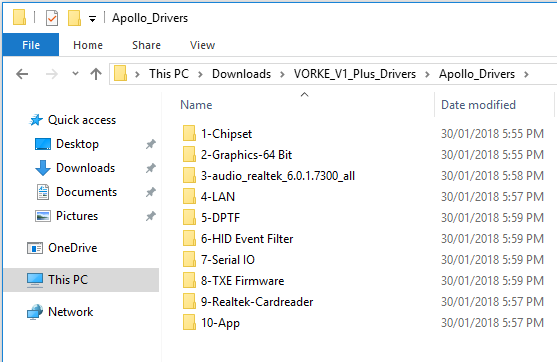557x362 pixels.
Task: Click the folder icon of 5-DPTF
Action: tap(189, 217)
